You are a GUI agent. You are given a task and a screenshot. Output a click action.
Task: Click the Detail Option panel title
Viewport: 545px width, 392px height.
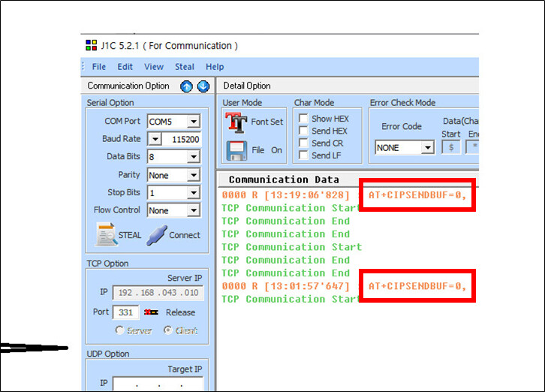[x=247, y=86]
